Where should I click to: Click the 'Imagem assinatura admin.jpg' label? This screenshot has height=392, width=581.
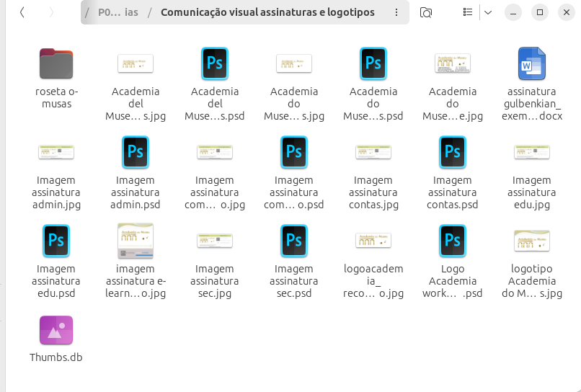click(56, 192)
